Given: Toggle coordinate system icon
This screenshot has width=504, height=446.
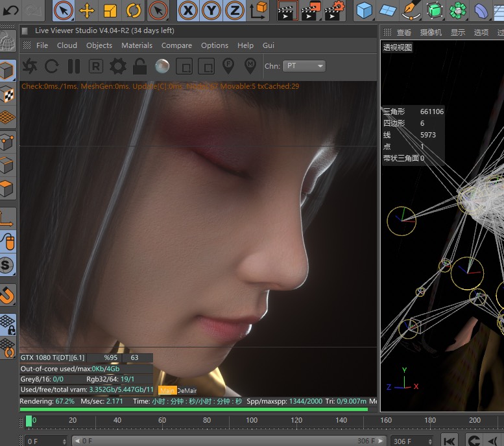Looking at the screenshot, I should [x=258, y=10].
